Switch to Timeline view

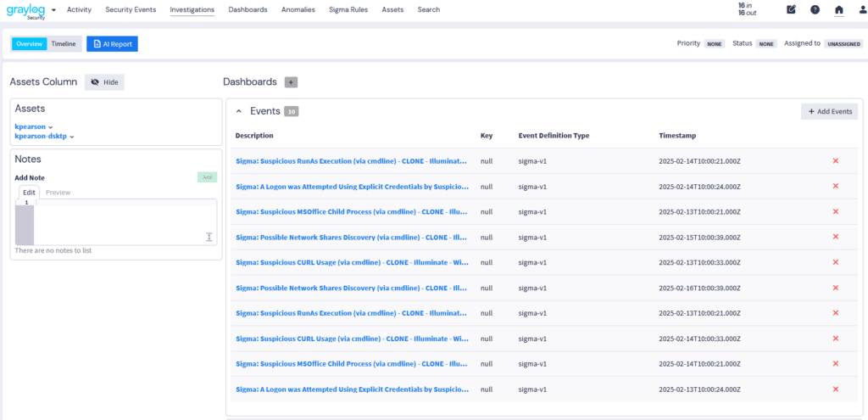click(64, 43)
